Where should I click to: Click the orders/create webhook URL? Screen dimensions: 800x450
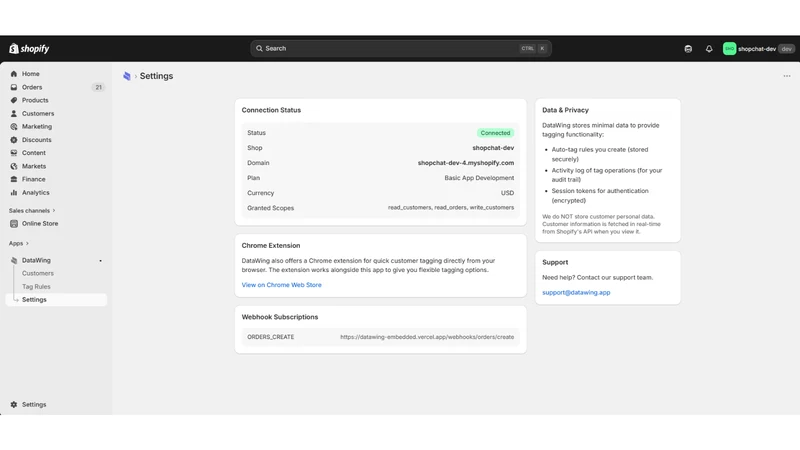[427, 337]
